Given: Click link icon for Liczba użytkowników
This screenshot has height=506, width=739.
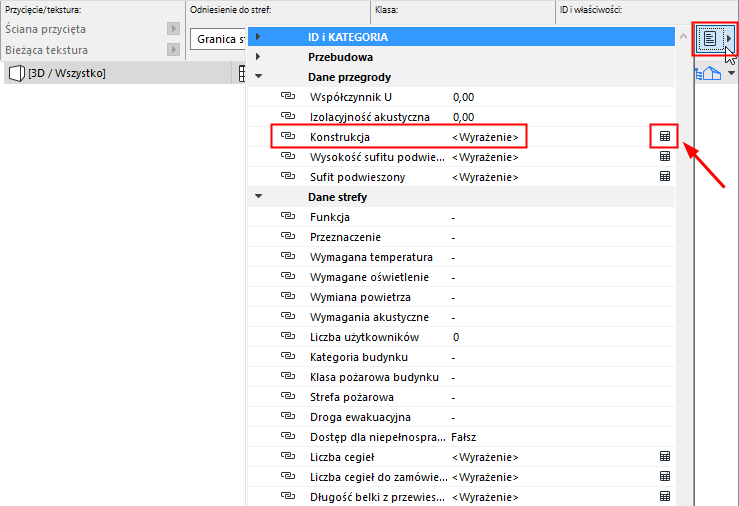Looking at the screenshot, I should pyautogui.click(x=287, y=336).
